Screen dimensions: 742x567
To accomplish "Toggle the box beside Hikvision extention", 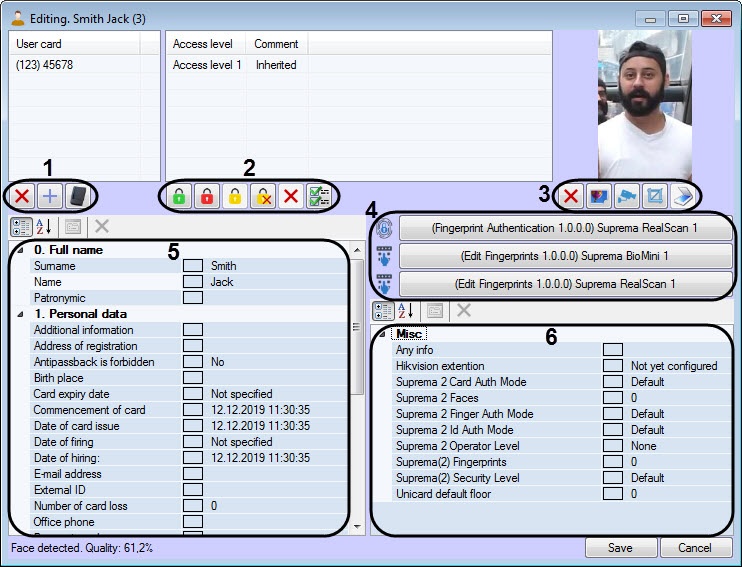I will tap(613, 366).
